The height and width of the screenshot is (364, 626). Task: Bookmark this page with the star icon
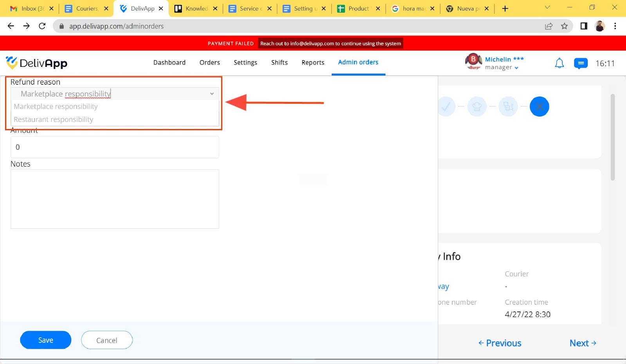click(x=564, y=26)
